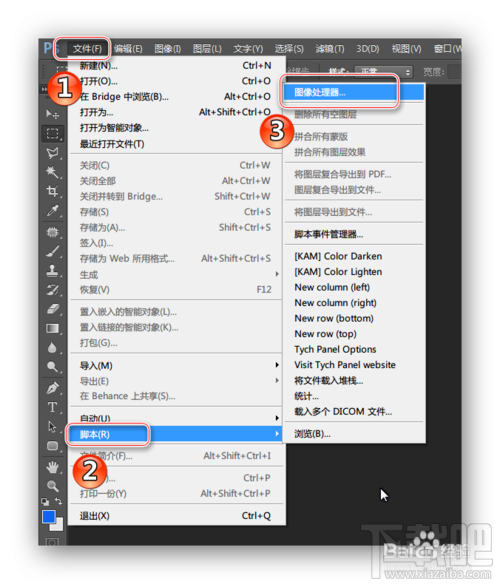Image resolution: width=500 pixels, height=584 pixels.
Task: Open the 图像(I) menu
Action: [168, 49]
